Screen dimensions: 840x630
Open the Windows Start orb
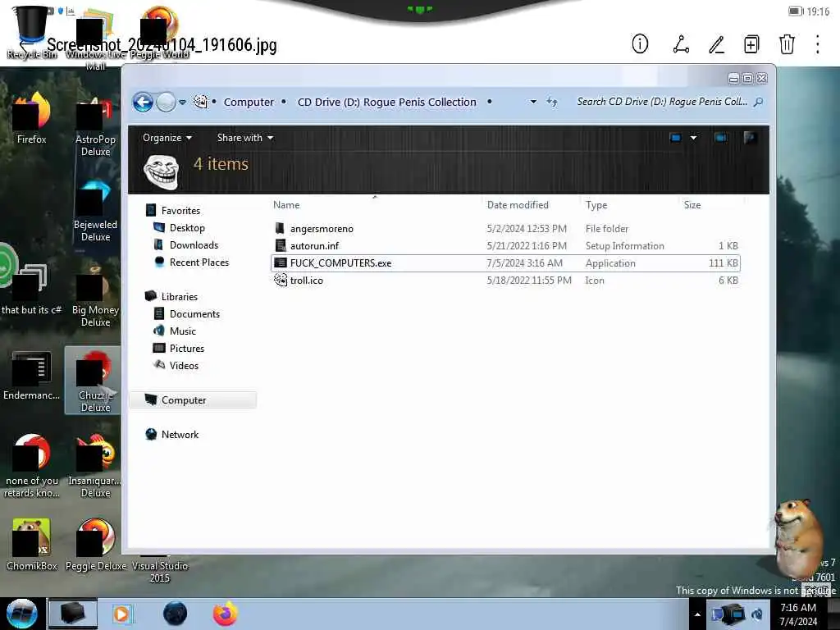click(21, 614)
